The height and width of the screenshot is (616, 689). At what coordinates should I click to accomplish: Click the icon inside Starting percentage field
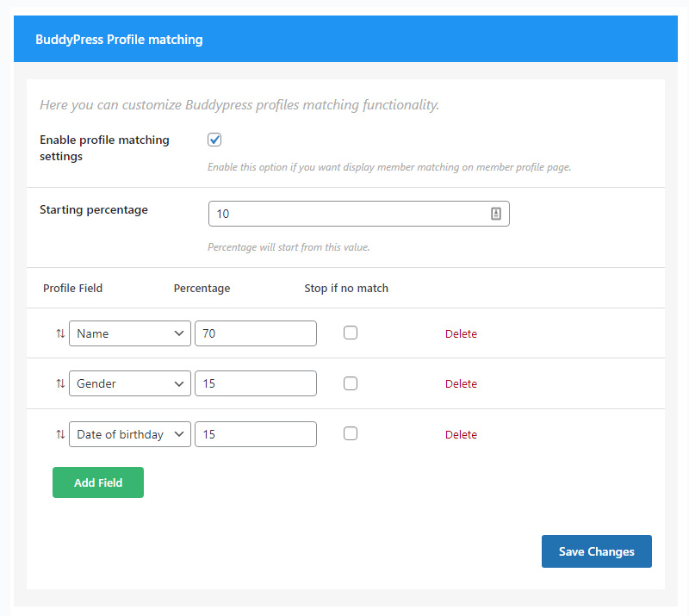coord(496,214)
